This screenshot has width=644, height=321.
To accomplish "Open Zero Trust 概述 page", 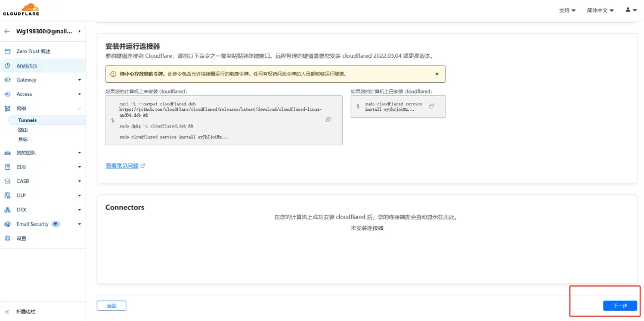I will tap(33, 51).
